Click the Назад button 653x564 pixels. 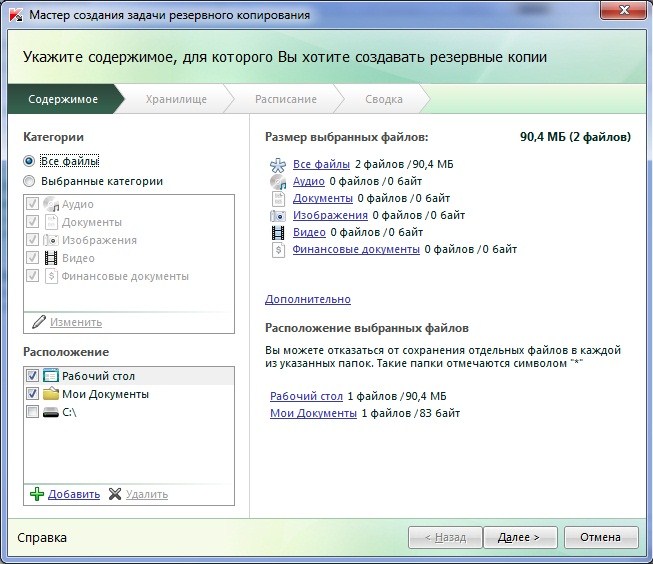click(445, 537)
